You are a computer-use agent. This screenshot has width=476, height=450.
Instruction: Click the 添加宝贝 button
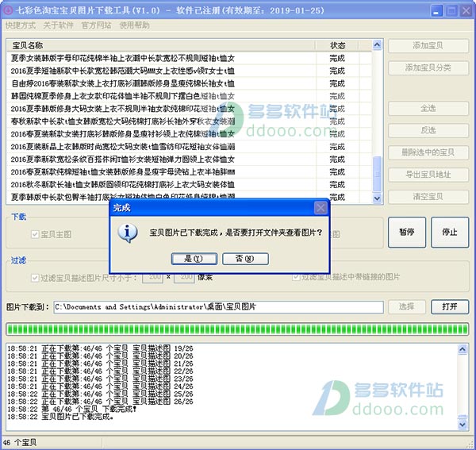(x=428, y=46)
